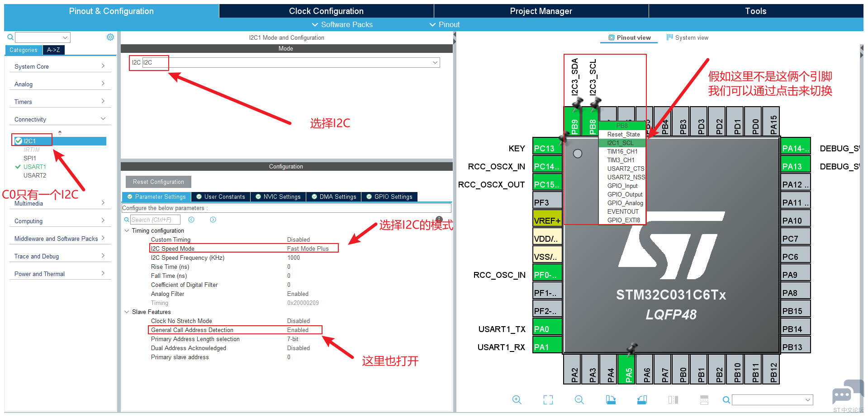Switch to the Clock Configuration tab
The height and width of the screenshot is (417, 868).
[326, 11]
